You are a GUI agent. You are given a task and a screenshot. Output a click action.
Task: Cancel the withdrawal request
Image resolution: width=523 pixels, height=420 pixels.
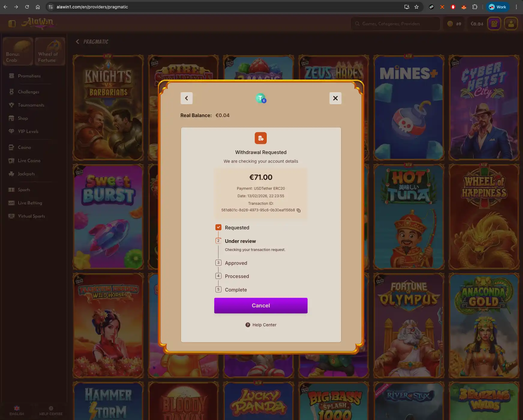(x=261, y=306)
